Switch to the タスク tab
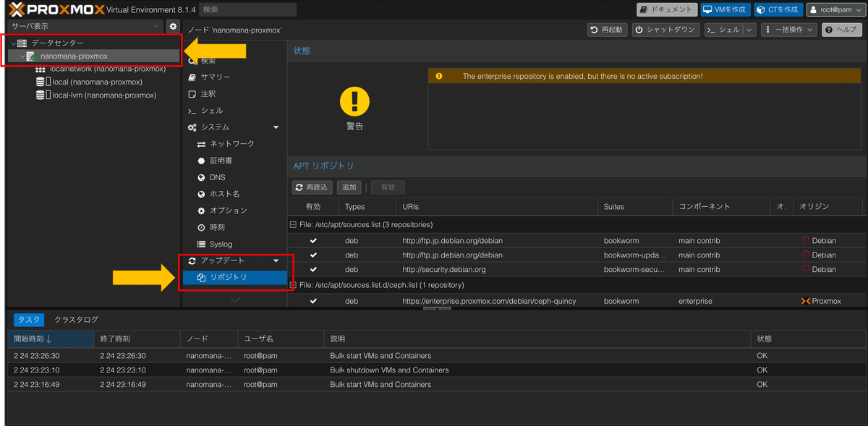The width and height of the screenshot is (868, 426). (x=28, y=320)
